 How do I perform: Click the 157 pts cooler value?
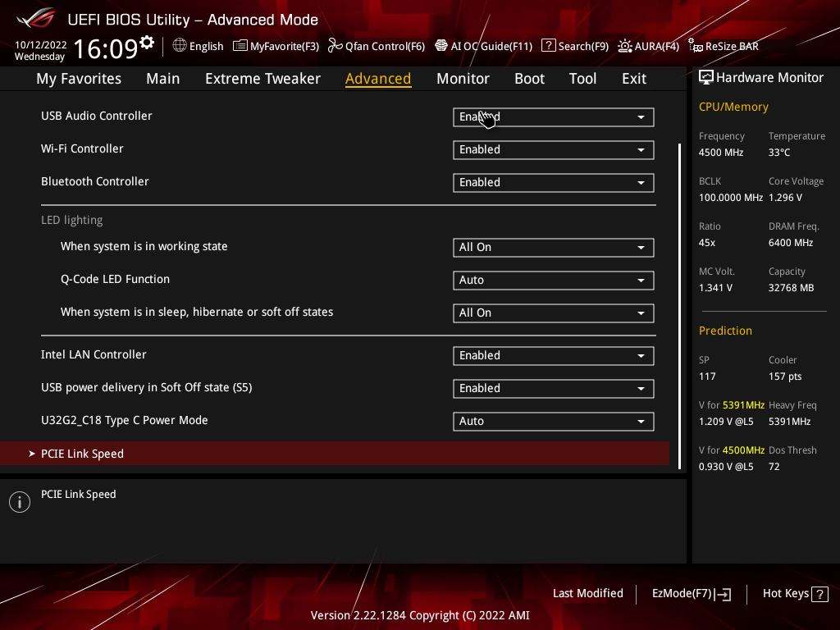pos(785,377)
